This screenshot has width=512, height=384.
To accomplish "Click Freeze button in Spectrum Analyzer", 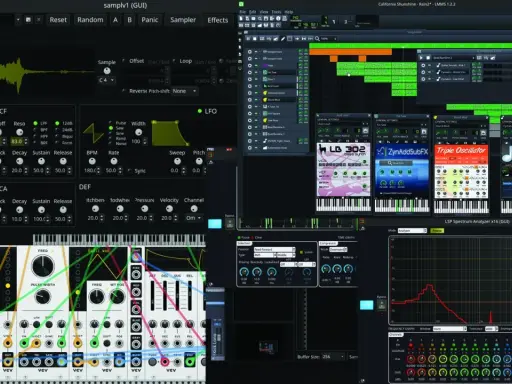I will pyautogui.click(x=437, y=231).
